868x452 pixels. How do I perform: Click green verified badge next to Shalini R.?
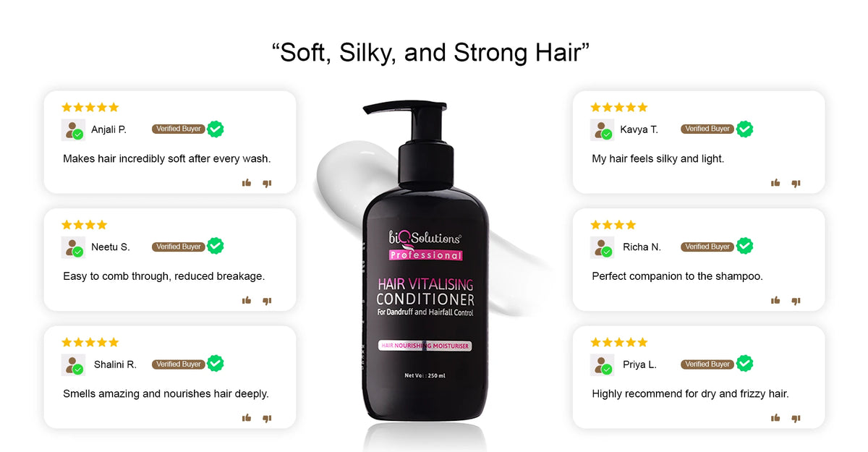[x=215, y=364]
